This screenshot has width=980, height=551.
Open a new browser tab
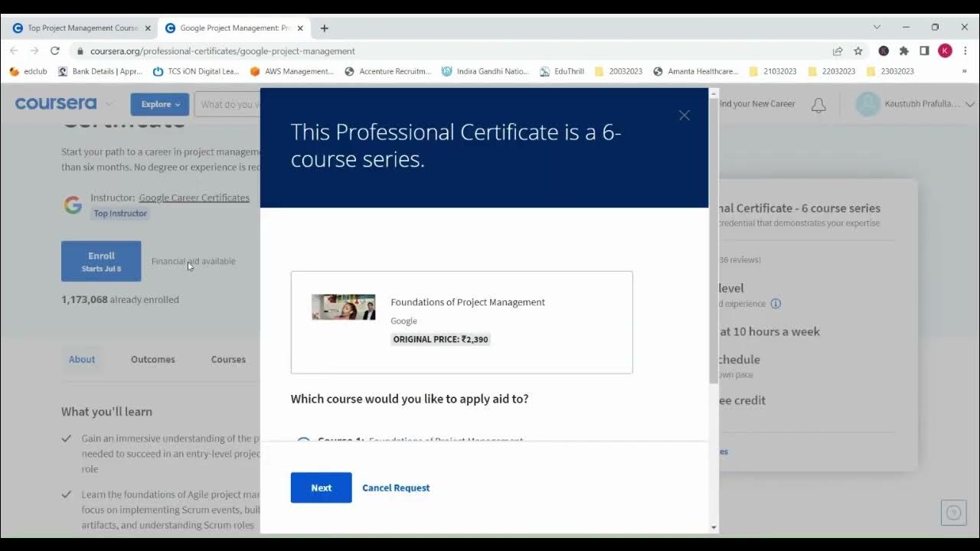324,28
